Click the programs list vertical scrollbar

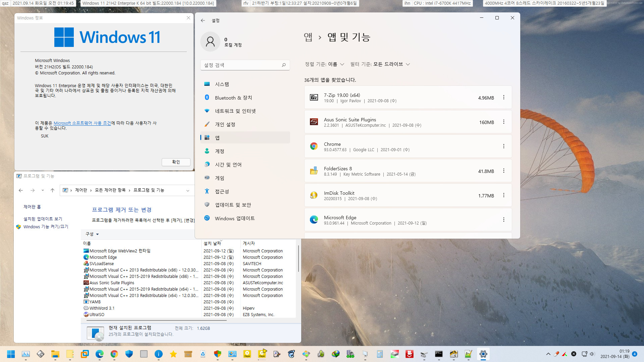(298, 258)
